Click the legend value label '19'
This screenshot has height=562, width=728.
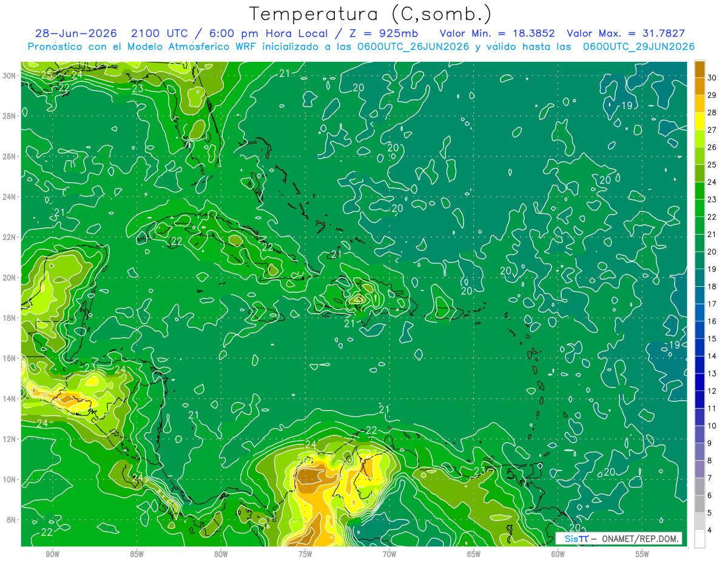[712, 269]
